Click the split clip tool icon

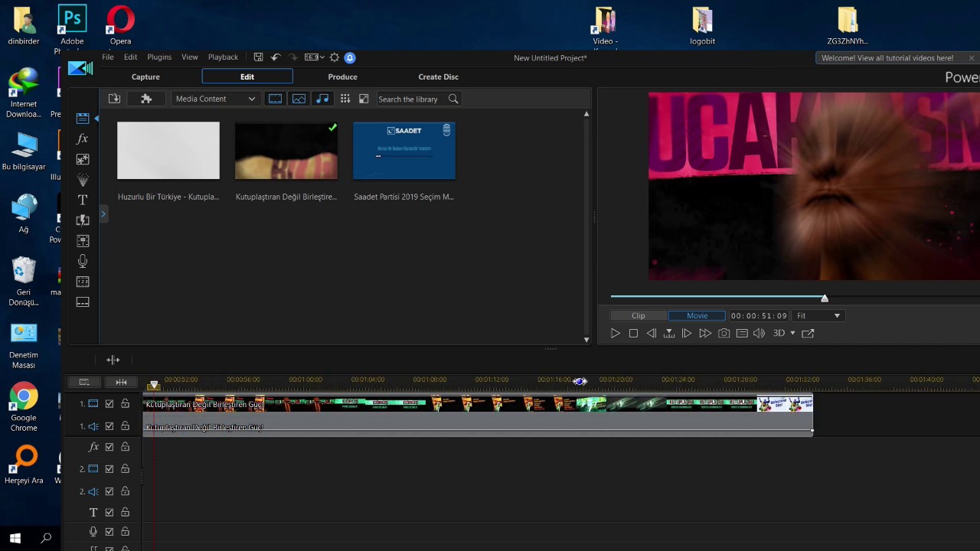click(113, 360)
